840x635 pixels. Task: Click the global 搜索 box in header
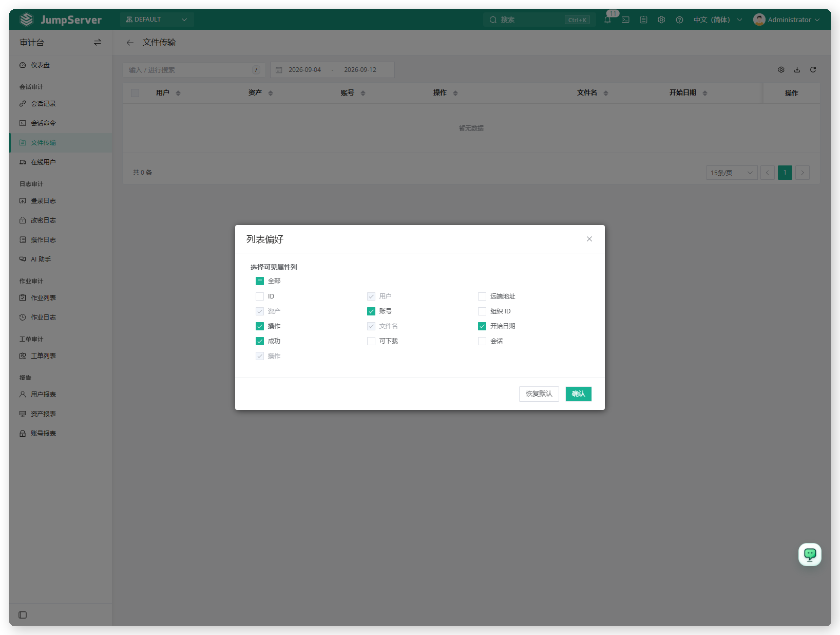click(539, 20)
